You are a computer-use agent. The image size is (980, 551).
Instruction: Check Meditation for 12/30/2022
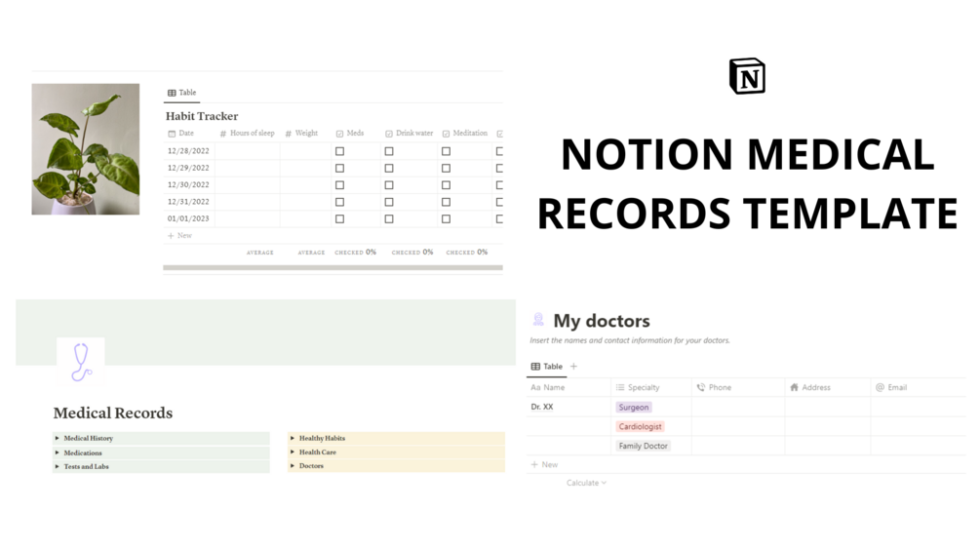pyautogui.click(x=446, y=185)
